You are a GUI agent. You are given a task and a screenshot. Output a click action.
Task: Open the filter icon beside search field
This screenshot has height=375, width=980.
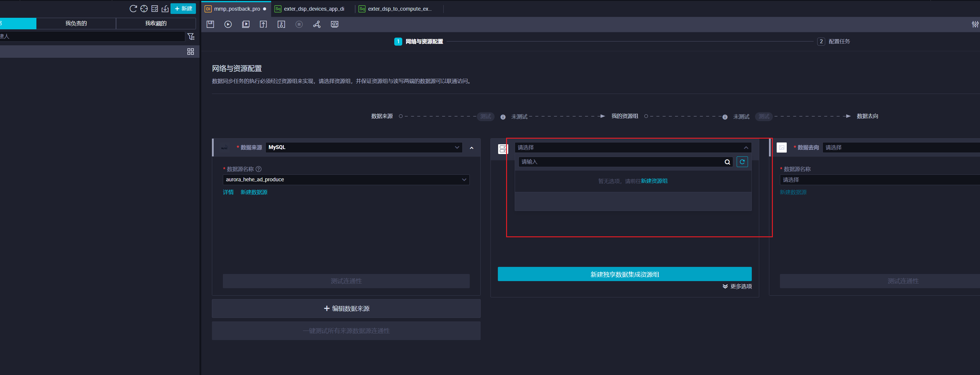(191, 36)
